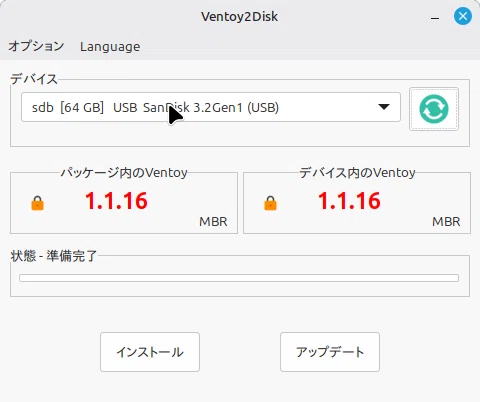Click the パッケージ内のVentoy heading

pyautogui.click(x=124, y=173)
